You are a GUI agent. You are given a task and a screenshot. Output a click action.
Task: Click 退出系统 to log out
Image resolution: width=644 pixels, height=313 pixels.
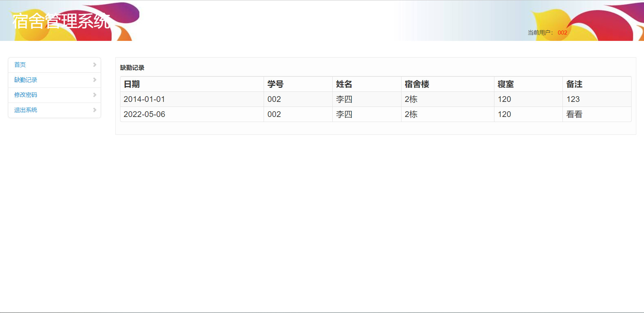[x=25, y=110]
